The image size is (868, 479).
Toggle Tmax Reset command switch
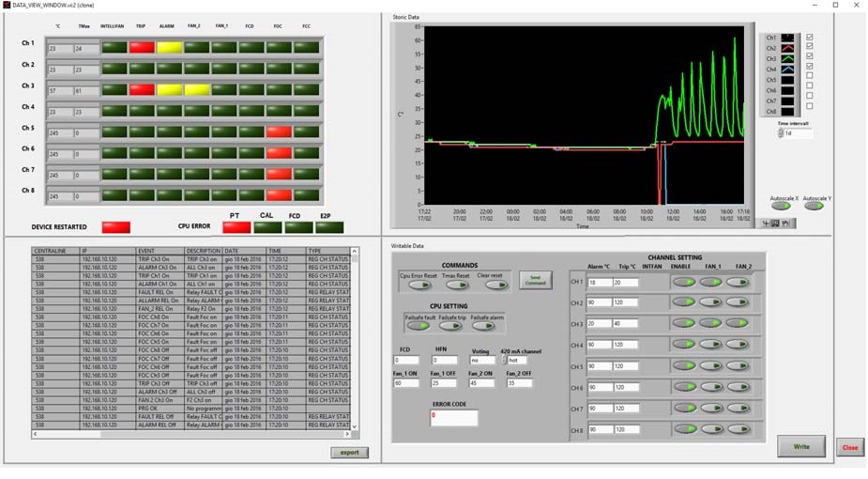pos(457,286)
